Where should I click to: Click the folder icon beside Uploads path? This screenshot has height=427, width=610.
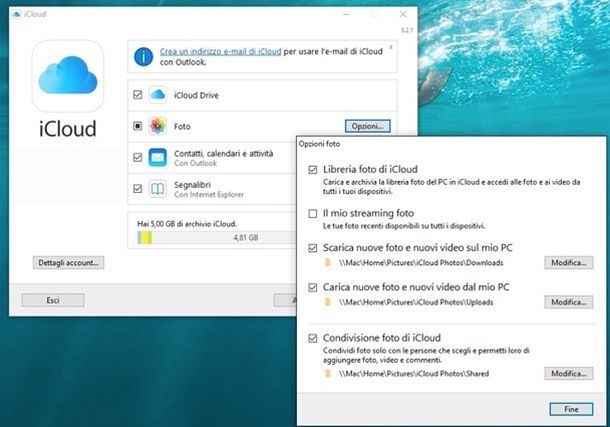[328, 302]
